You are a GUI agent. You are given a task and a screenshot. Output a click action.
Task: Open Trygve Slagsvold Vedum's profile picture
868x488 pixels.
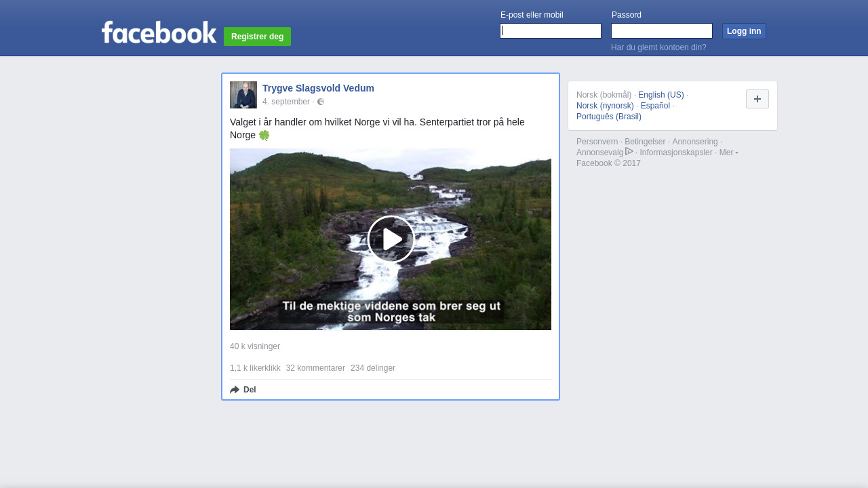click(x=243, y=95)
